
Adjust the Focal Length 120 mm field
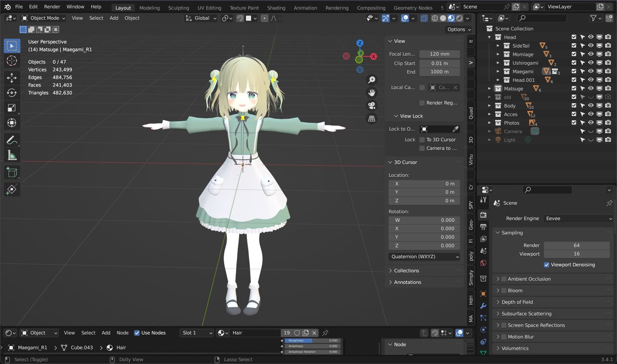(440, 54)
